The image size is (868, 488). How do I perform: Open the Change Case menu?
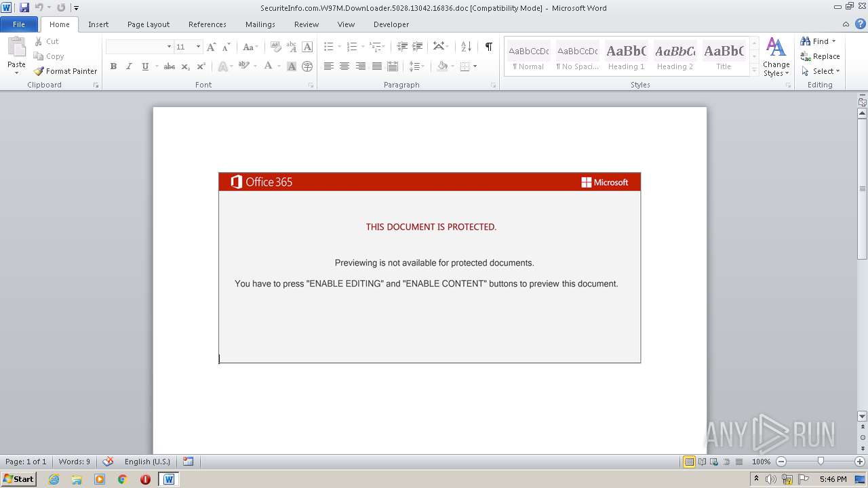pyautogui.click(x=250, y=47)
